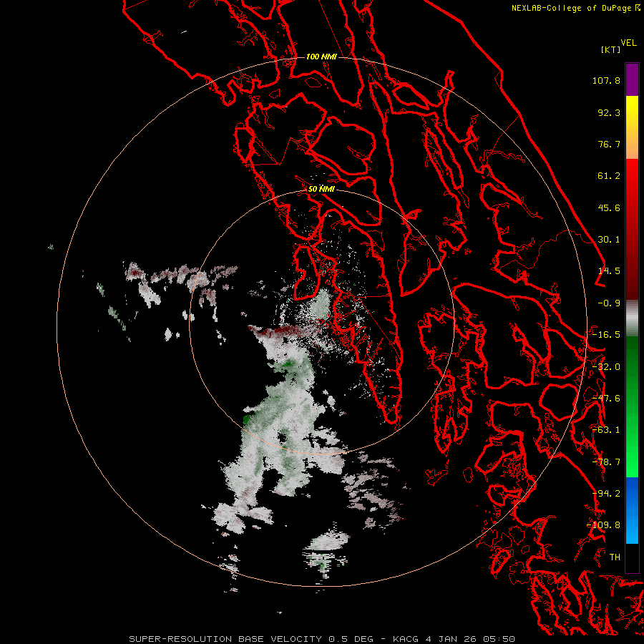Pick the purple segment of velocity color bar
Screen dimensions: 644x644
(632, 79)
